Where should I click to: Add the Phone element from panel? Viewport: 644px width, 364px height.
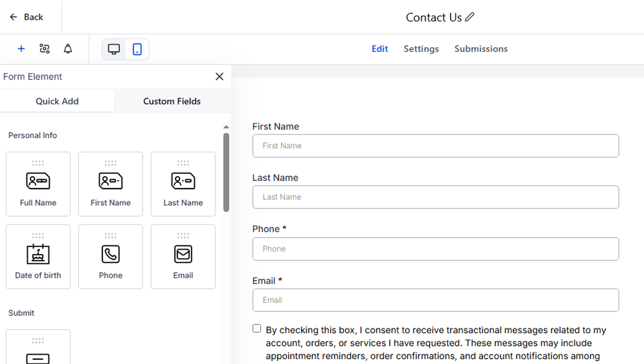(111, 256)
